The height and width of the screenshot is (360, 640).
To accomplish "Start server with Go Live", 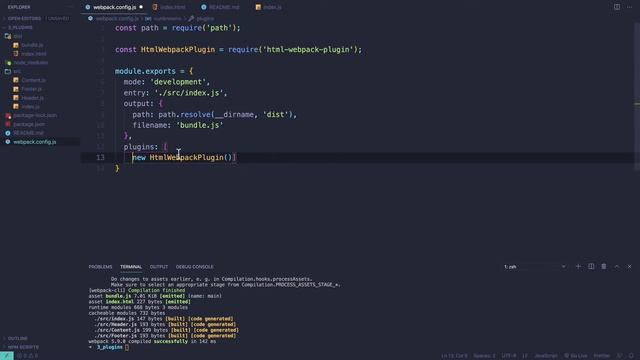I will coord(576,356).
